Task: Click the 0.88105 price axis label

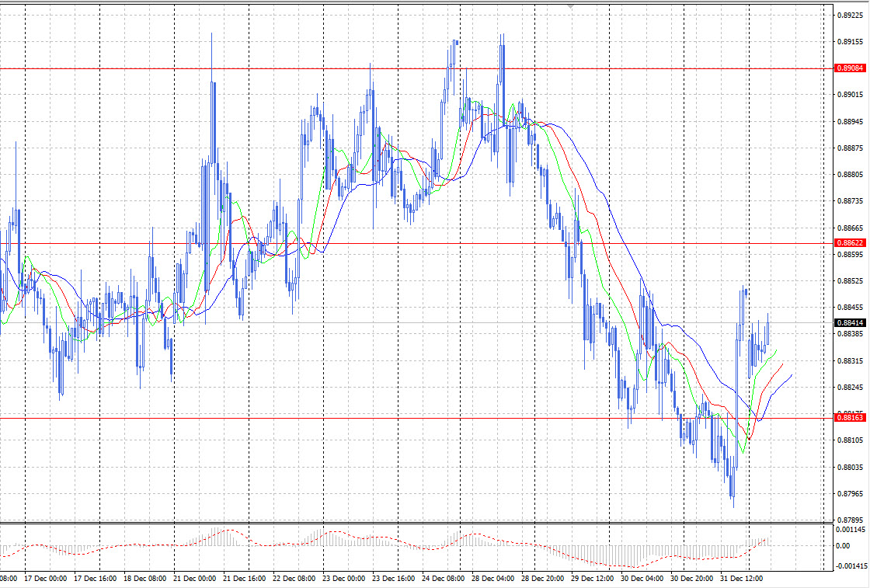Action: click(x=850, y=440)
